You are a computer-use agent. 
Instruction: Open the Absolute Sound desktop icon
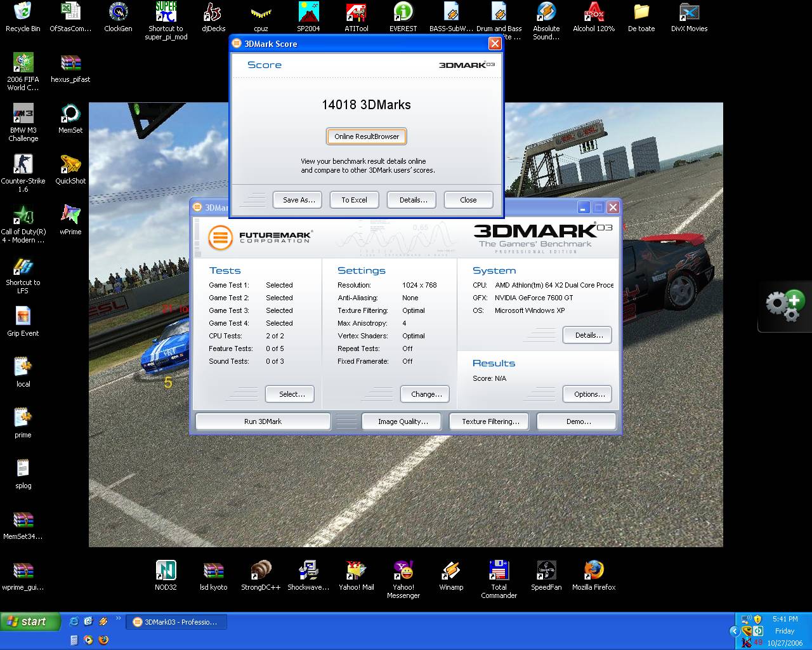[x=546, y=21]
